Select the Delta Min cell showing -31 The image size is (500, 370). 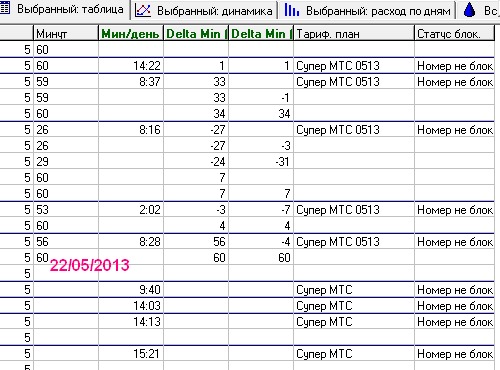tap(261, 162)
